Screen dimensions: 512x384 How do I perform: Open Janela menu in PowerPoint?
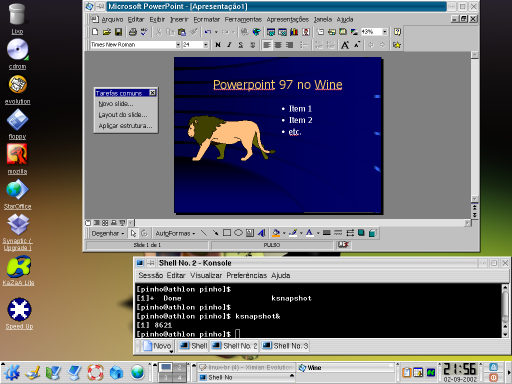pyautogui.click(x=323, y=19)
